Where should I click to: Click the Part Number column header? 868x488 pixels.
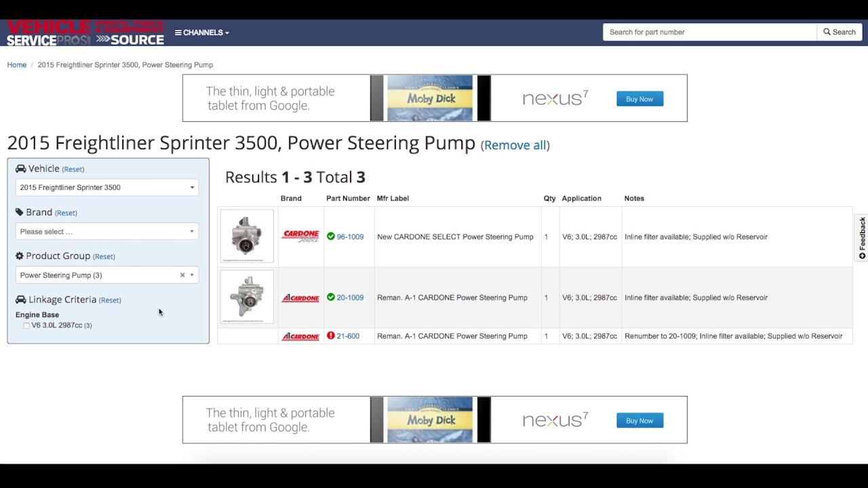click(349, 199)
